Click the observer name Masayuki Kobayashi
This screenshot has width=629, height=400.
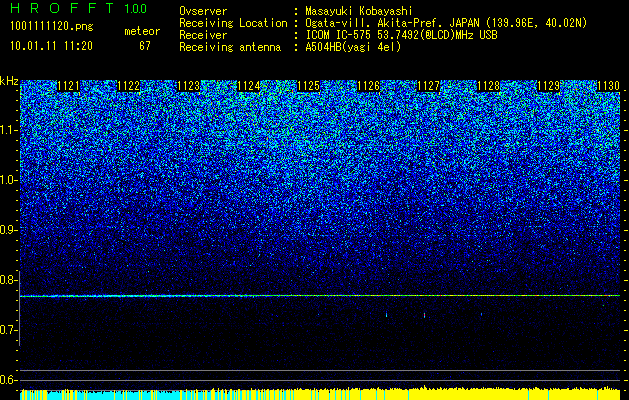(359, 11)
